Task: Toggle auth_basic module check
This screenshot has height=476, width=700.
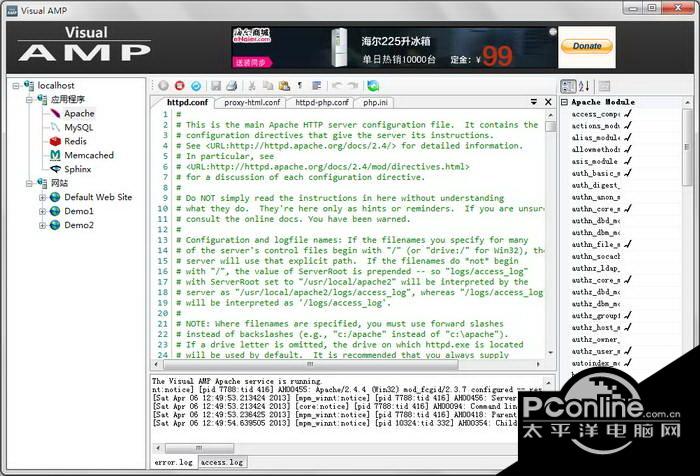Action: point(628,173)
